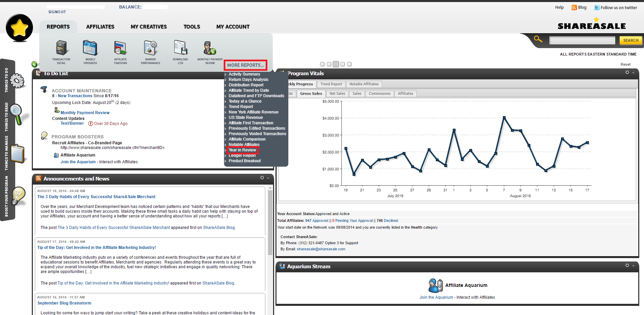The height and width of the screenshot is (315, 644).
Task: Click the Monthly Payment Review person icon
Action: pyautogui.click(x=57, y=110)
